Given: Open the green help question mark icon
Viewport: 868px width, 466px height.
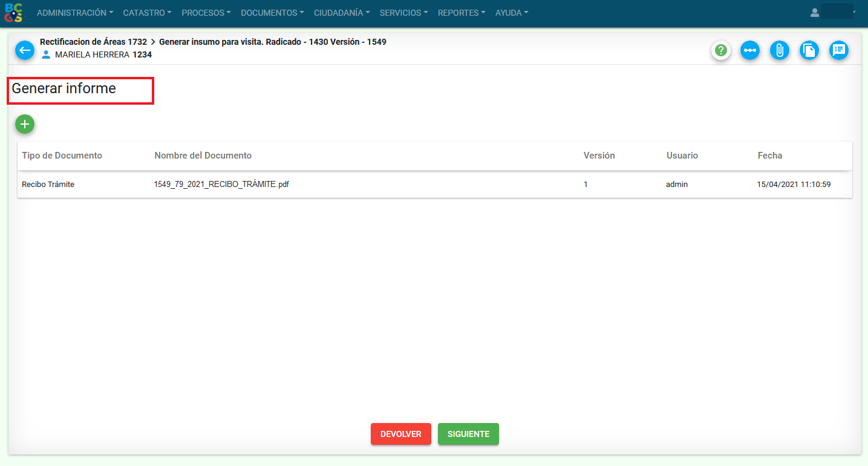Looking at the screenshot, I should pyautogui.click(x=720, y=50).
